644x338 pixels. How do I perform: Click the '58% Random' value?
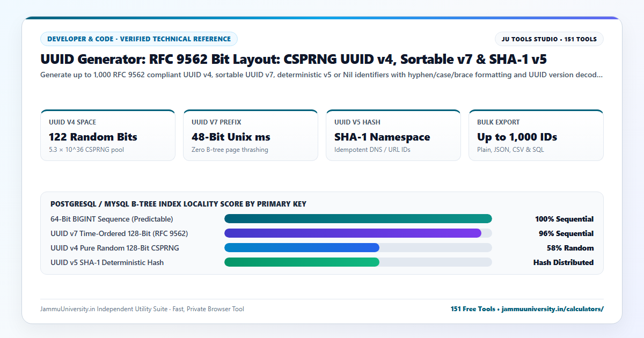(570, 248)
